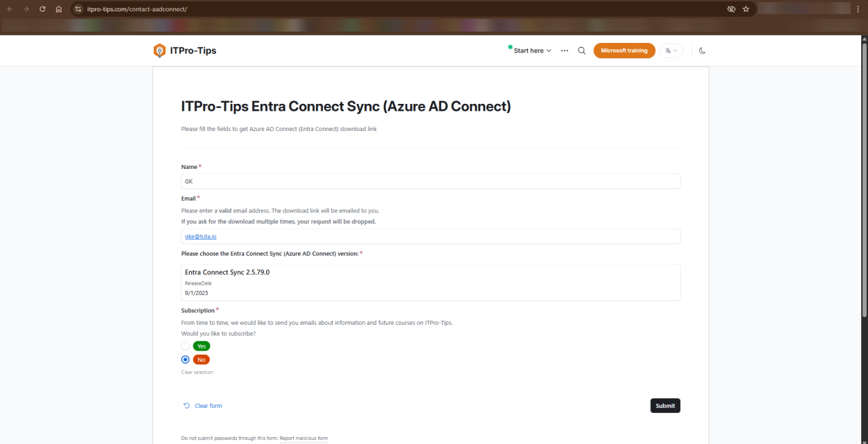This screenshot has width=868, height=444.
Task: Open the browser three-dot menu
Action: pyautogui.click(x=858, y=9)
